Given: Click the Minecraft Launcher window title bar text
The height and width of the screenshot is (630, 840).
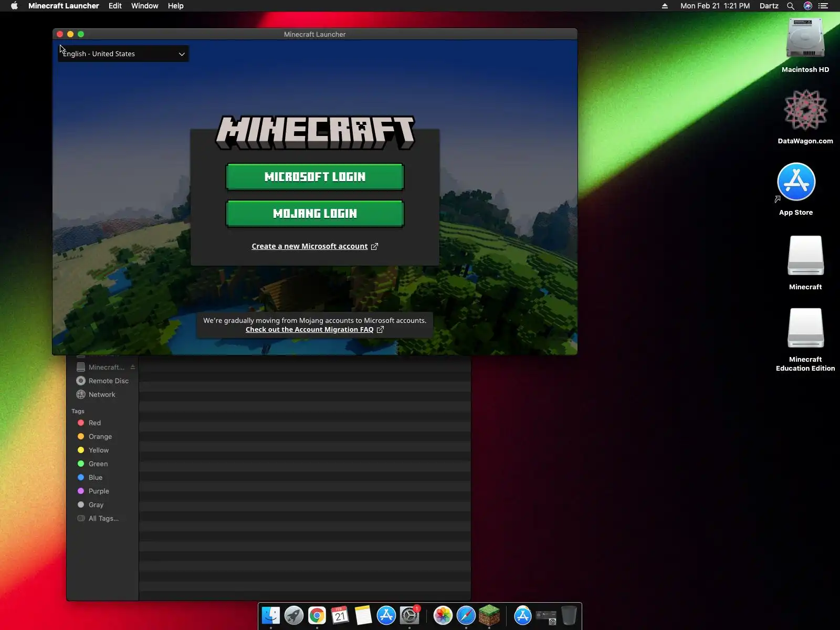Looking at the screenshot, I should (x=314, y=34).
